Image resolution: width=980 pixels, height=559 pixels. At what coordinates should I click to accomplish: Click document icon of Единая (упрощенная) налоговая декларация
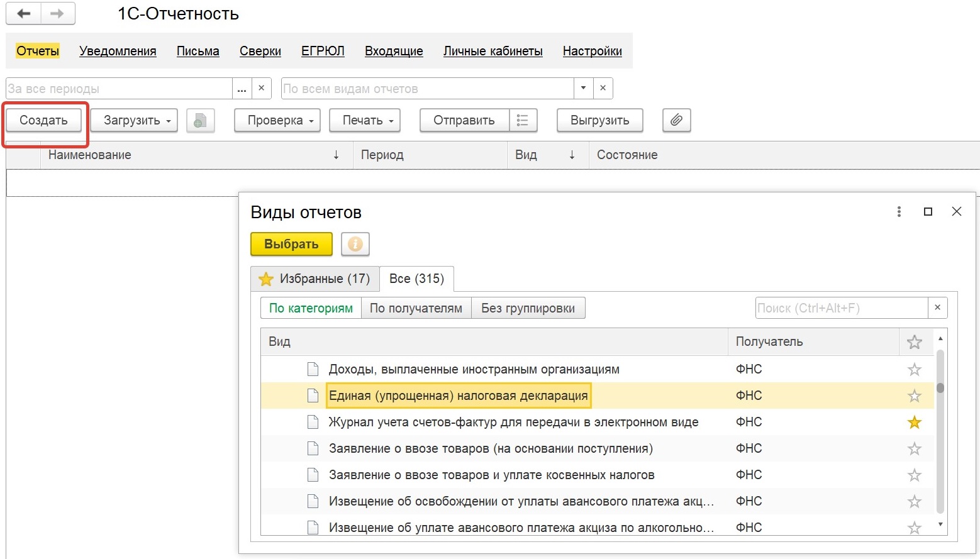coord(313,396)
